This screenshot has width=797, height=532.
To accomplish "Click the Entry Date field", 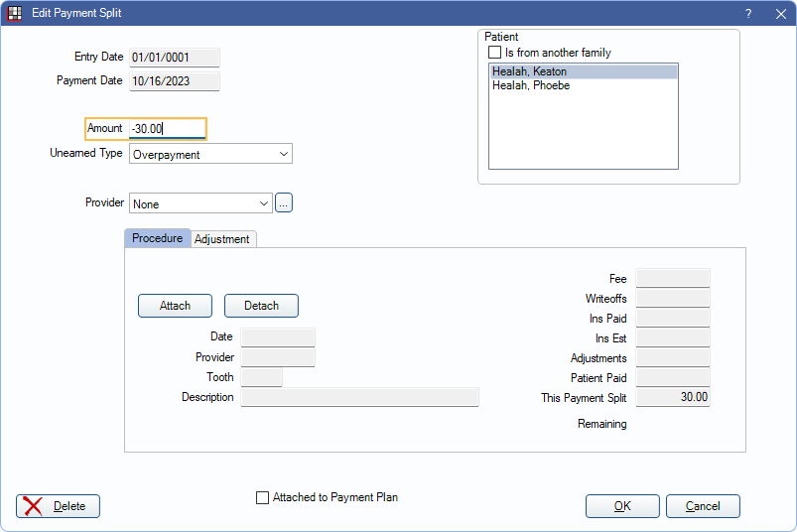I will point(174,58).
